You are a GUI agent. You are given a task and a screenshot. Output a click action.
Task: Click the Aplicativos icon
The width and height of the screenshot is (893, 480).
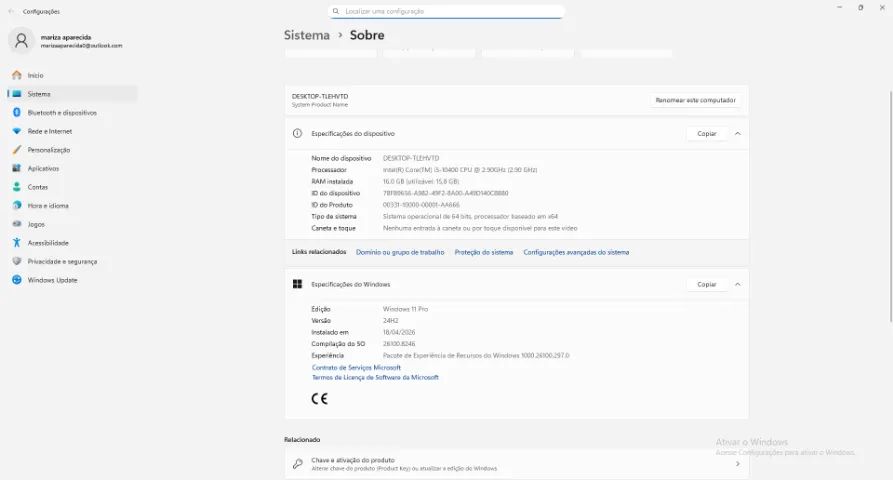(17, 169)
